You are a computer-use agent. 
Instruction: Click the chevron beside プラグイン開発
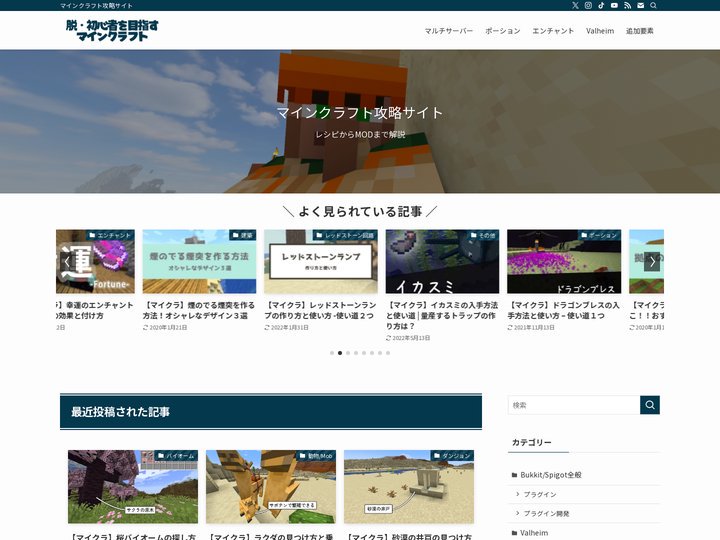pos(518,513)
